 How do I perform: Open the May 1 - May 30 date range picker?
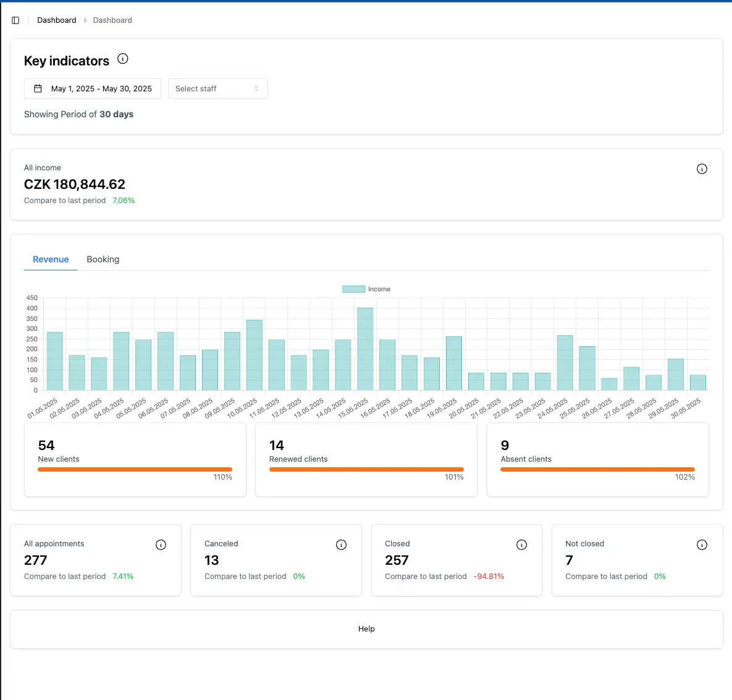tap(93, 89)
